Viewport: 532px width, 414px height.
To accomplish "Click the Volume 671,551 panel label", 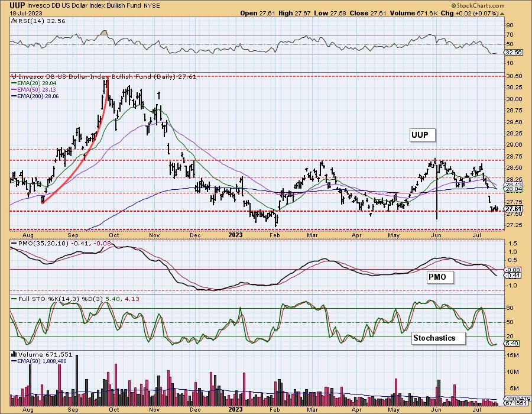I will coord(45,354).
